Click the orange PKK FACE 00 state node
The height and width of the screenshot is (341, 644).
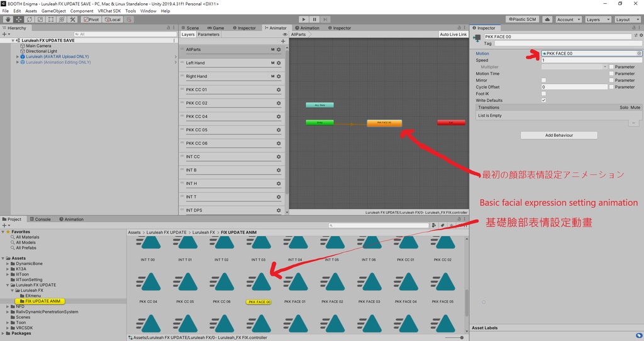pos(384,122)
